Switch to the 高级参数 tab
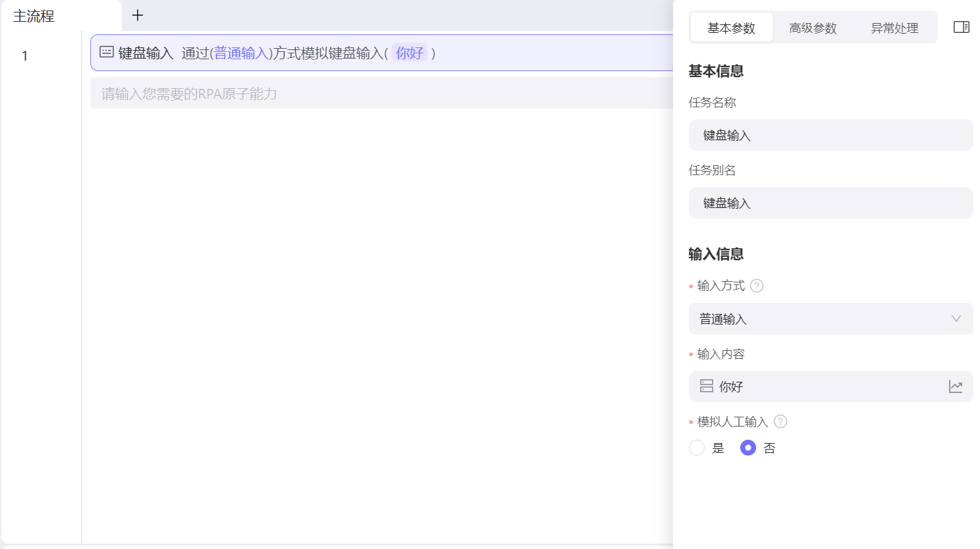This screenshot has height=549, width=980. (813, 28)
